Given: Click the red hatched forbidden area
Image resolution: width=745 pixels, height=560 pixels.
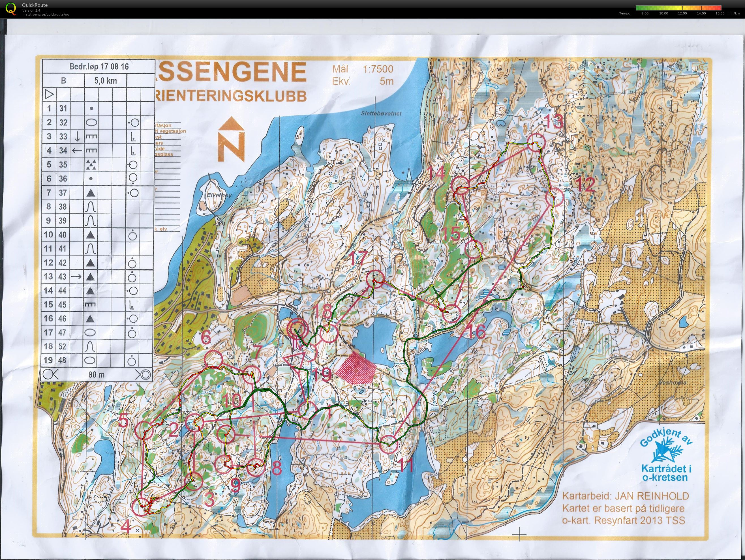Looking at the screenshot, I should click(356, 368).
